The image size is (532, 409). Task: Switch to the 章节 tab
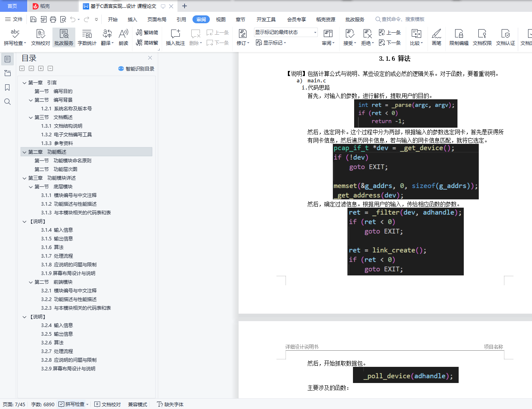(241, 19)
